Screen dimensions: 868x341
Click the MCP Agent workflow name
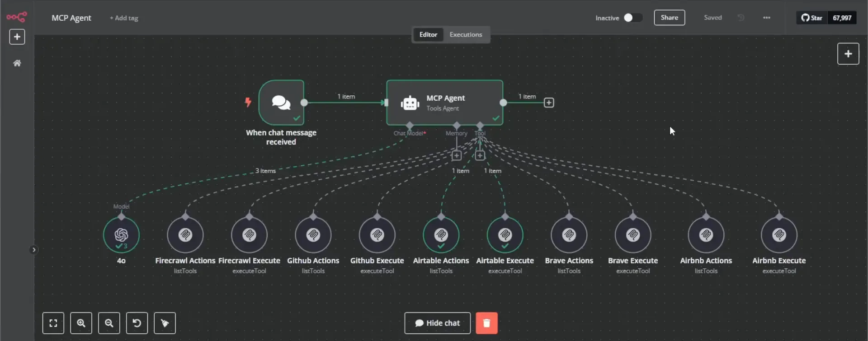point(71,18)
